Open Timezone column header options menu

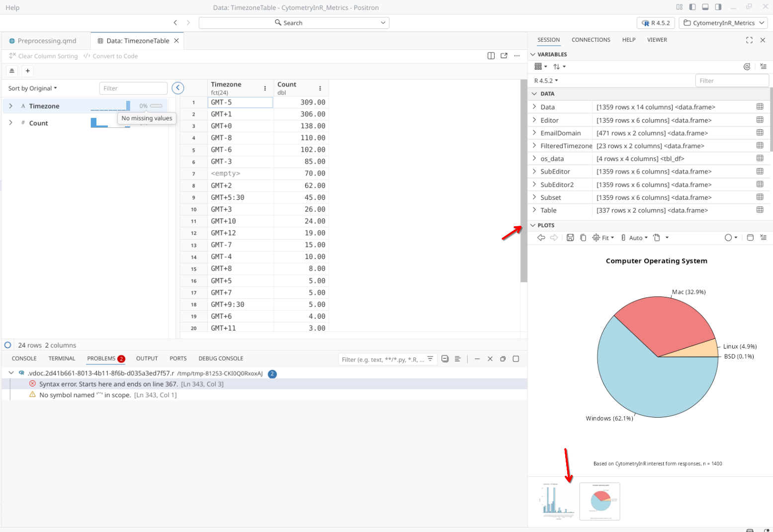(265, 88)
